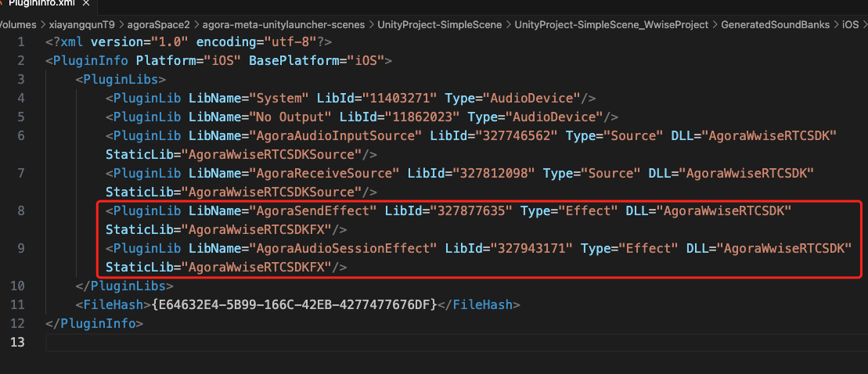Place cursor in empty line 13
868x374 pixels.
coord(456,343)
